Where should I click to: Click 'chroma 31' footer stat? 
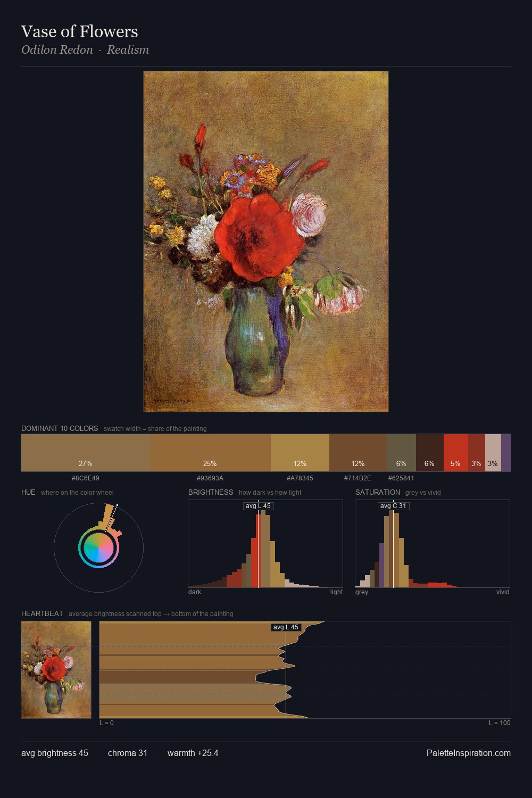coord(128,753)
